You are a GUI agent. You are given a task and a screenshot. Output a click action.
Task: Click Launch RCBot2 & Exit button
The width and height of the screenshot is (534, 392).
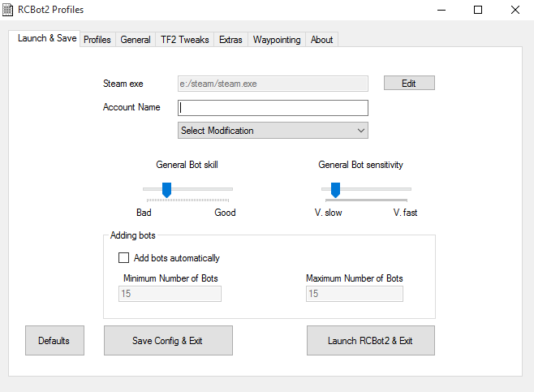(370, 341)
